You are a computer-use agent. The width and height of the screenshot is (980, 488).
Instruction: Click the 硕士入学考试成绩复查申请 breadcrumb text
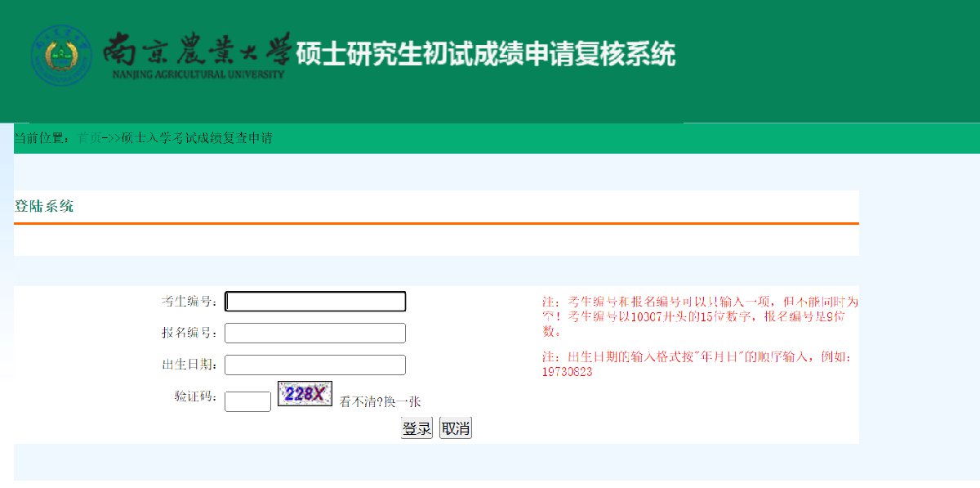(x=196, y=138)
